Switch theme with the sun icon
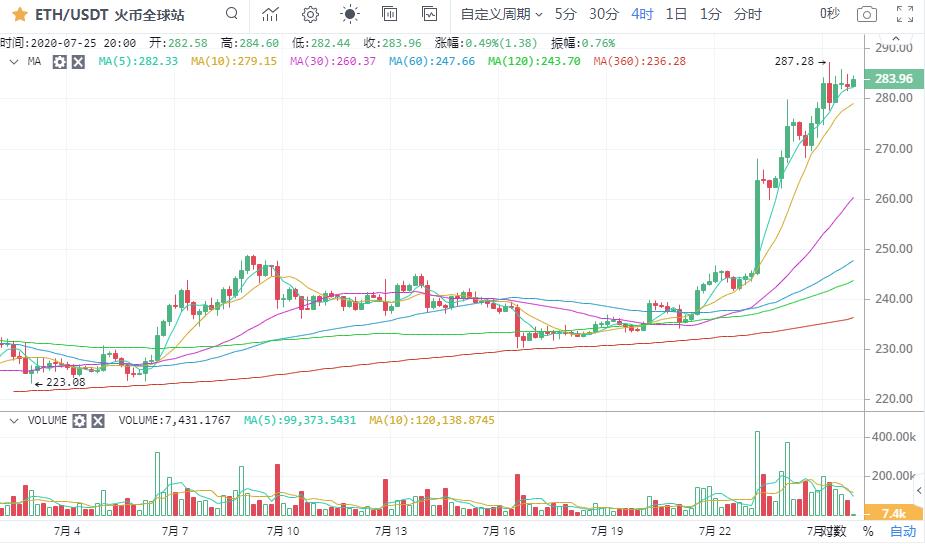Viewport: 925px width, 544px height. tap(350, 14)
